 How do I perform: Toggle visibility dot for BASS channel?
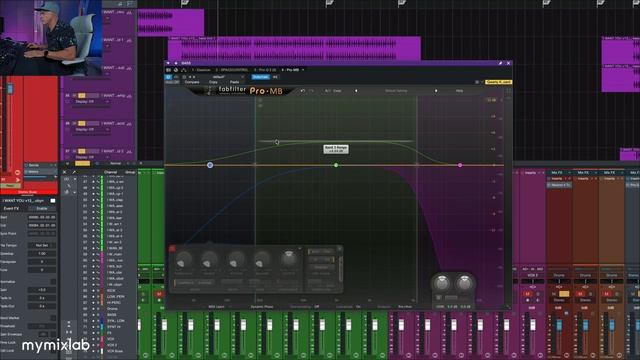coord(93,315)
